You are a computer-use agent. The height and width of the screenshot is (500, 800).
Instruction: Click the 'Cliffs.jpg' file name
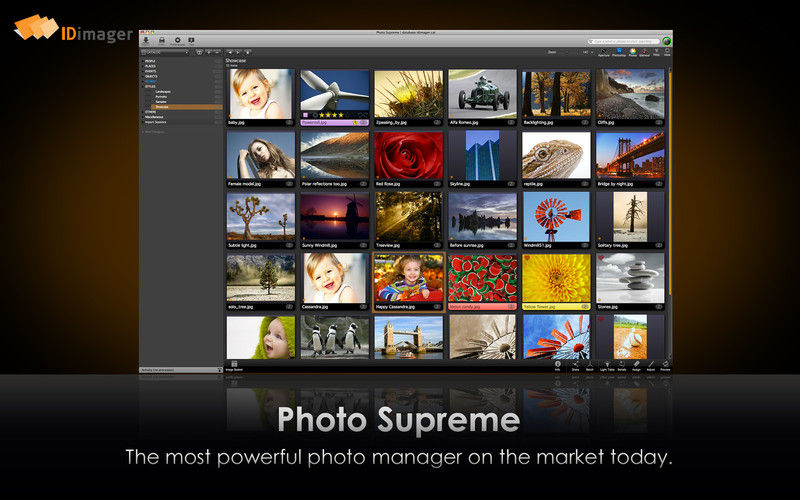coord(606,122)
